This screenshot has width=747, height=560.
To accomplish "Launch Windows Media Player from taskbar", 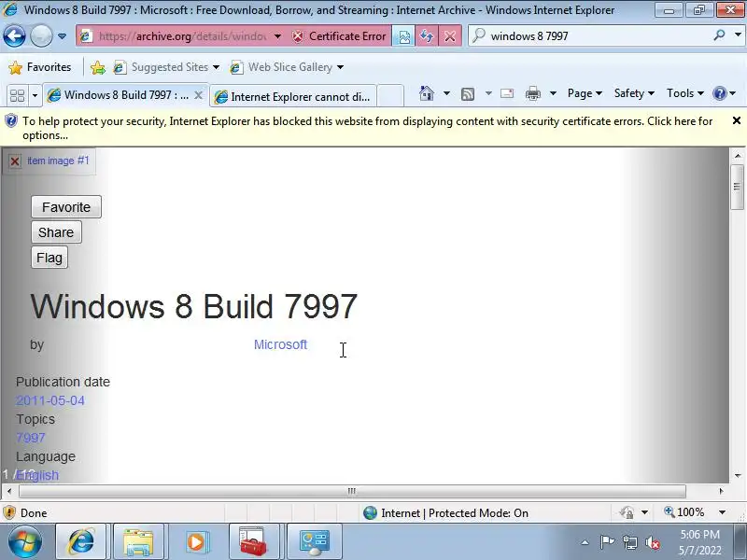I will pos(196,541).
